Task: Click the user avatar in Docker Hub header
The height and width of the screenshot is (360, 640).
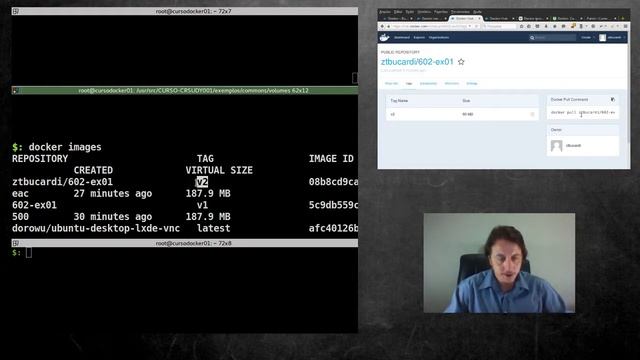Action: coord(602,38)
